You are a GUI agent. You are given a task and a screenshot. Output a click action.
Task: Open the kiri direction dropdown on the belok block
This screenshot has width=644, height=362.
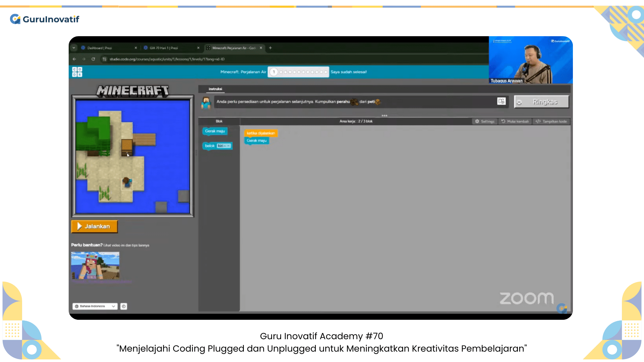click(223, 145)
